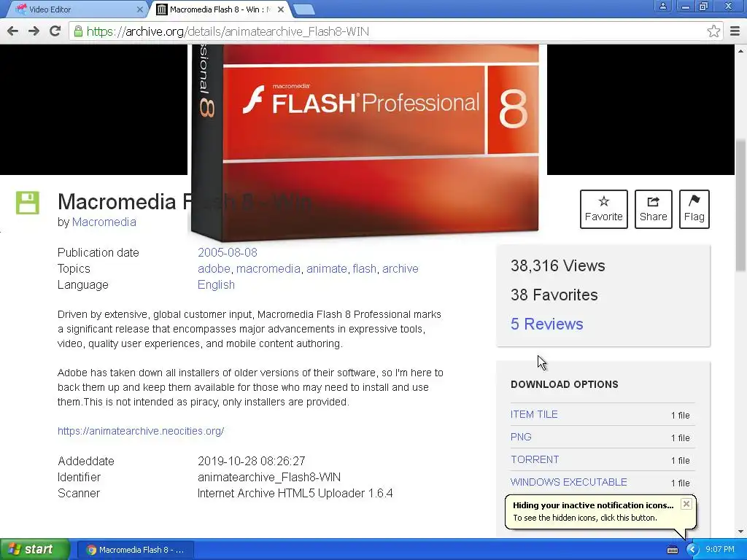Close the Video Editor tab

pos(139,9)
